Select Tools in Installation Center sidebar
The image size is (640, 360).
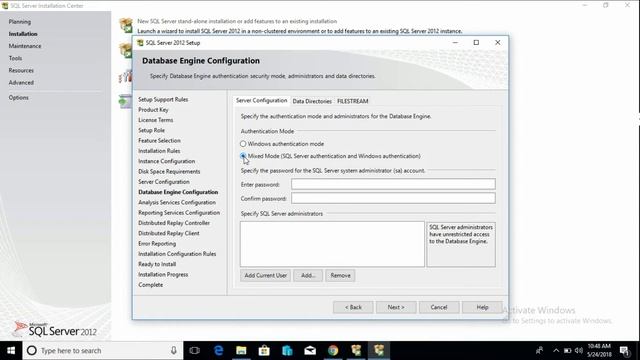click(x=15, y=58)
